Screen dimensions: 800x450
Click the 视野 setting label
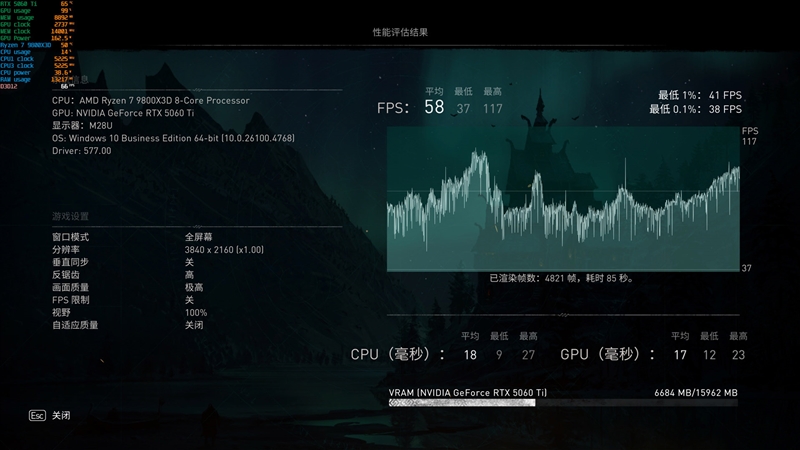coord(61,313)
